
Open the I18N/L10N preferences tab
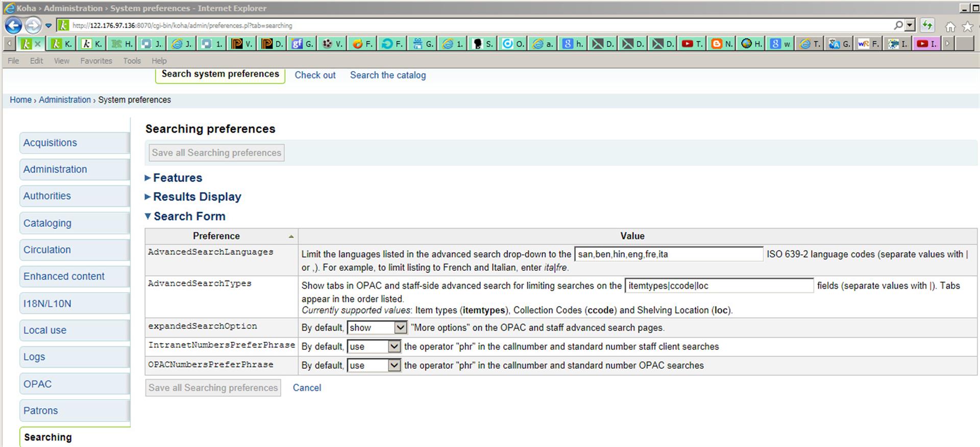click(x=75, y=303)
